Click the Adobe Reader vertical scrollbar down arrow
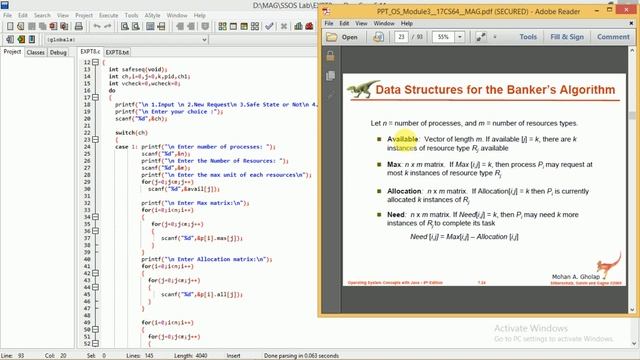The image size is (640, 360). 632,309
